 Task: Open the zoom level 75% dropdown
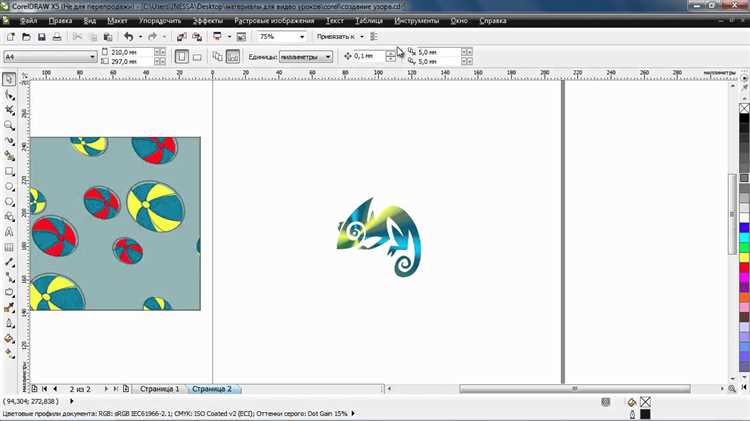[302, 37]
